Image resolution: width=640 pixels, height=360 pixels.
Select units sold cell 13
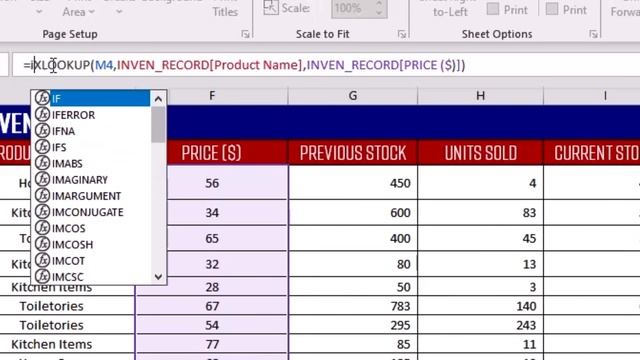(x=480, y=264)
